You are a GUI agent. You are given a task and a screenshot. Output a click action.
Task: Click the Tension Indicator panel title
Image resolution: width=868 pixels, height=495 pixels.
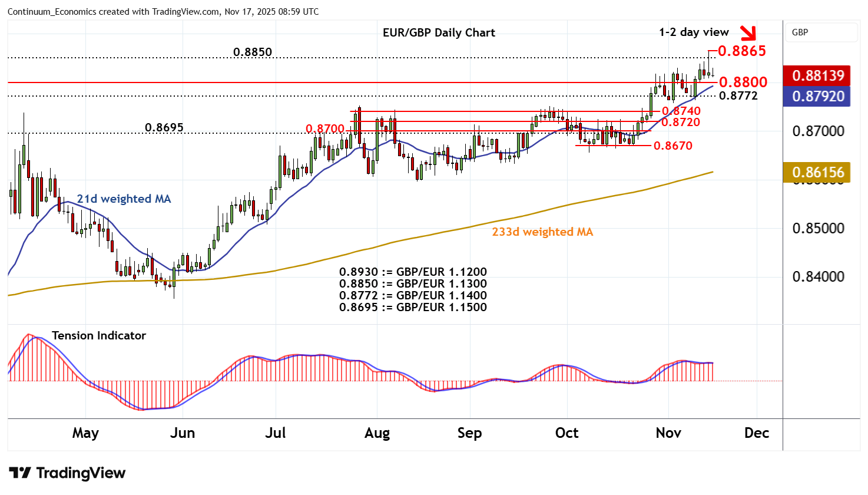[x=99, y=336]
